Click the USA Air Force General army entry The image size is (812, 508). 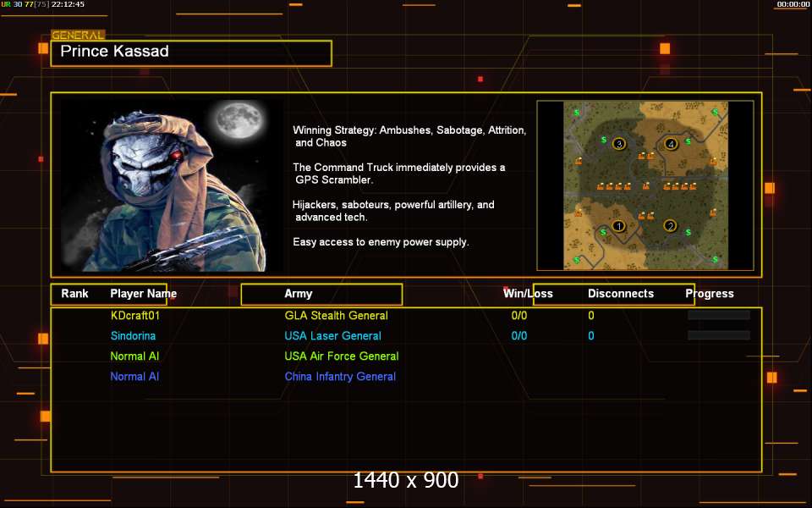342,356
